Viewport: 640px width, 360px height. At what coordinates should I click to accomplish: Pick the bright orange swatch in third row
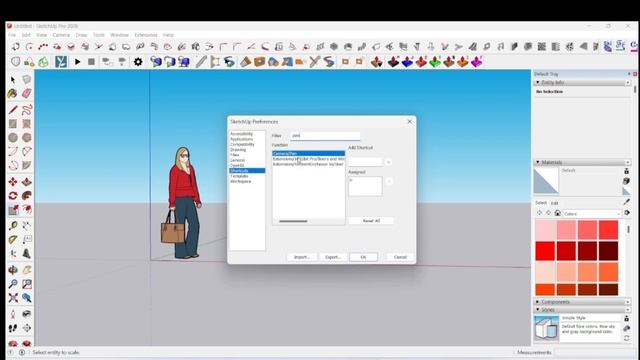point(608,271)
